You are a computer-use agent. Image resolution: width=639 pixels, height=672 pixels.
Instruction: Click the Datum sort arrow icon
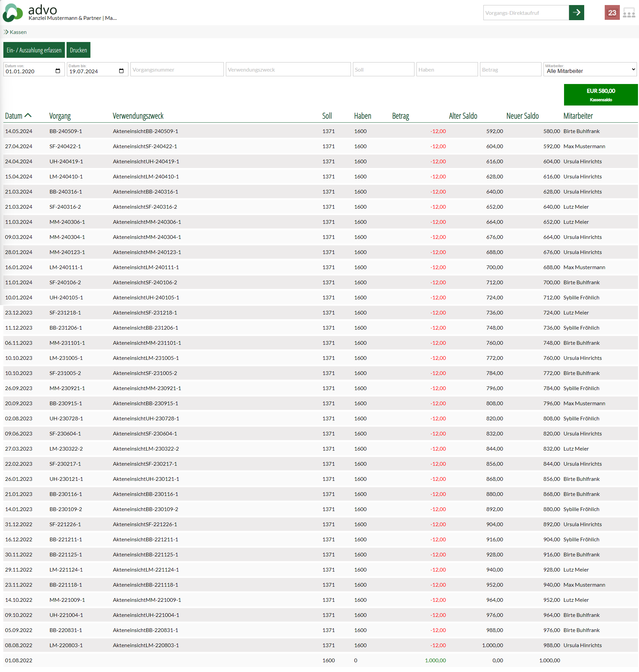pyautogui.click(x=28, y=115)
